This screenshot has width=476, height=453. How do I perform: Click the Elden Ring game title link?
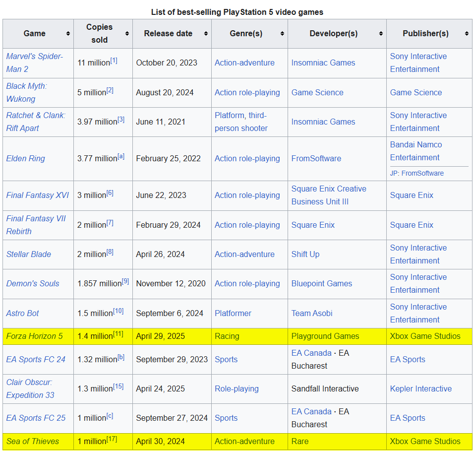click(25, 159)
